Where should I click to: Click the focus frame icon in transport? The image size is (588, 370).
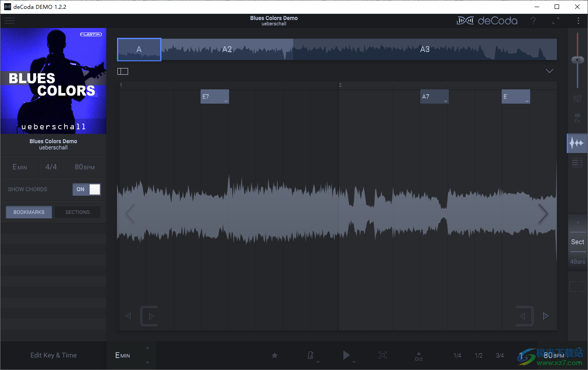tap(383, 355)
